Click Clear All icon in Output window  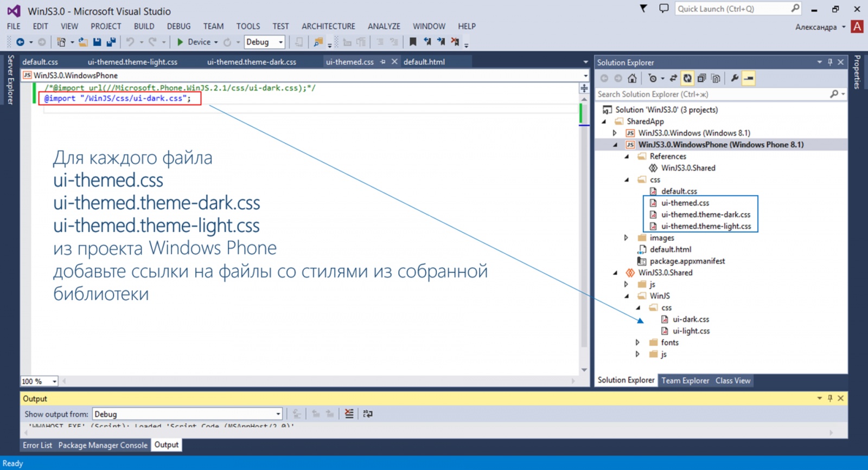(x=349, y=414)
